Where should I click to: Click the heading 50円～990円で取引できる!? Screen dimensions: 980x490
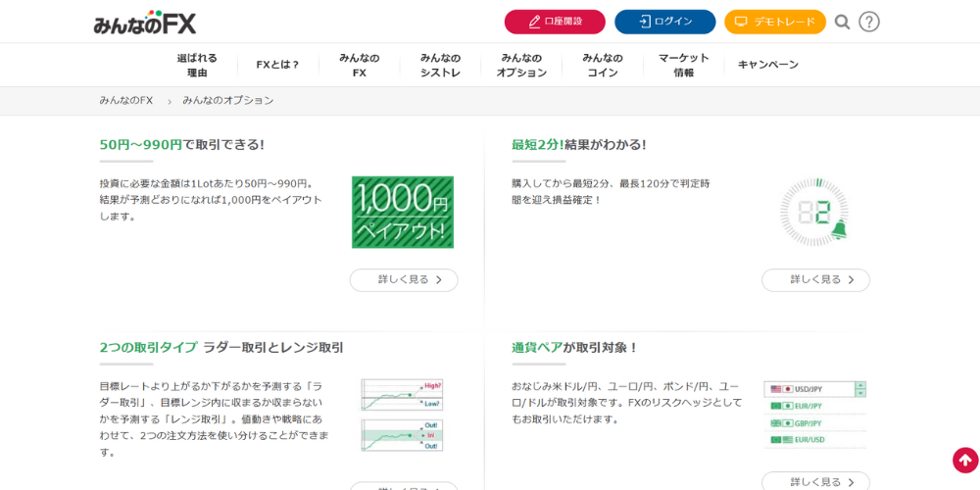(182, 144)
